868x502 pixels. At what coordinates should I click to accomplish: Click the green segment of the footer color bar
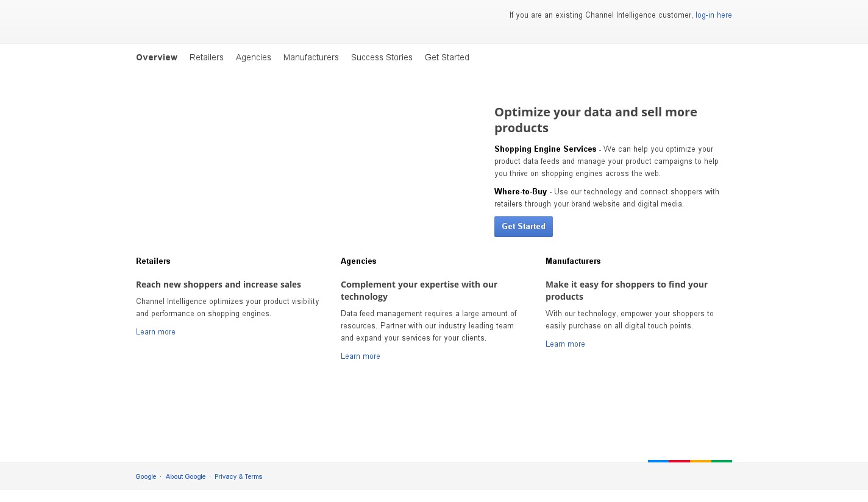coord(722,461)
